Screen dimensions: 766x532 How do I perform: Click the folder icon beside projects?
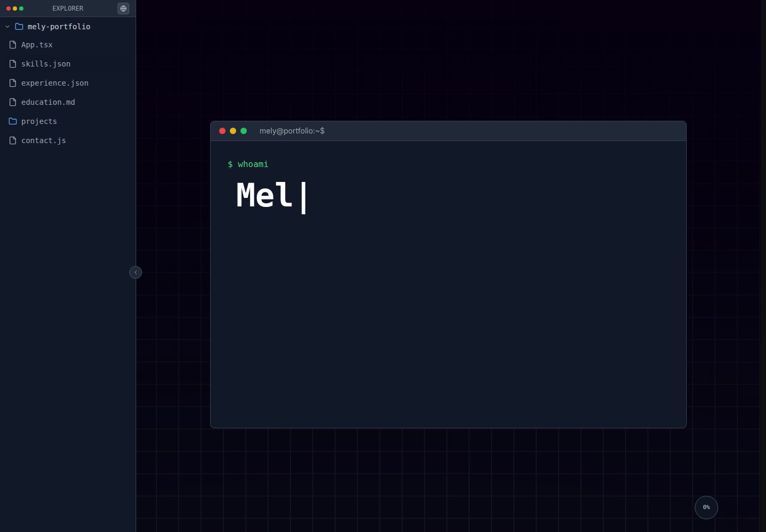[13, 121]
